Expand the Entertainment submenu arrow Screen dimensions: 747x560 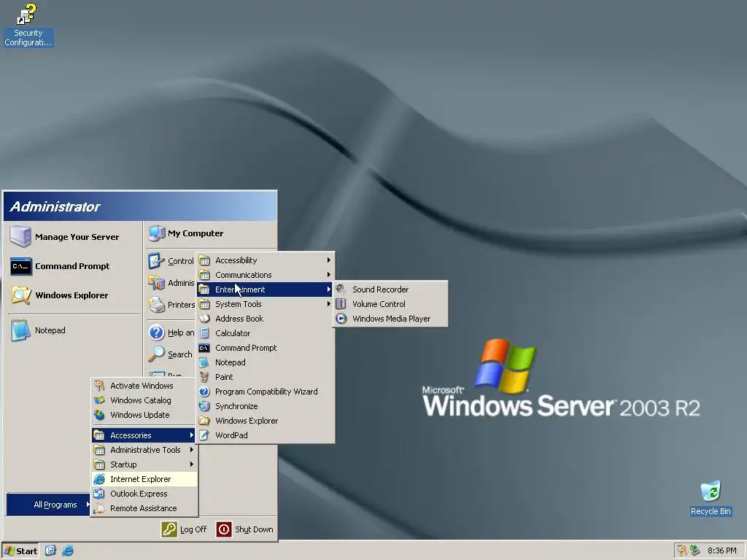point(329,289)
